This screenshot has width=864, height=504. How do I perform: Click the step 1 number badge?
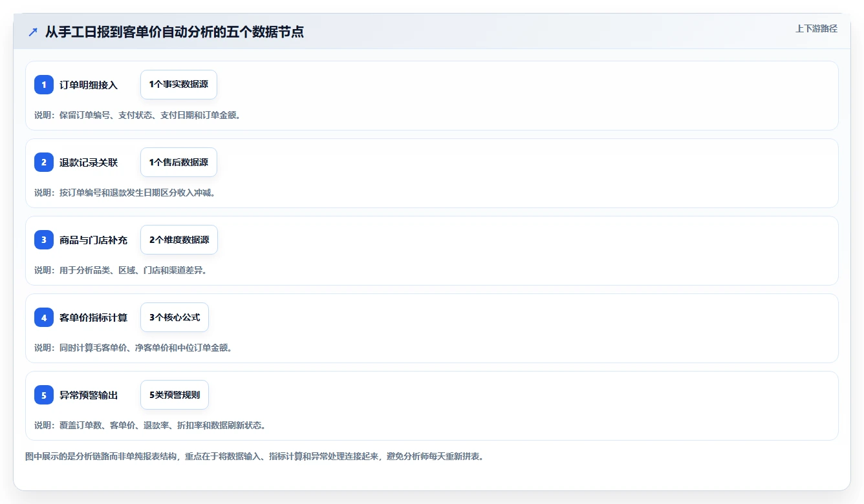tap(44, 85)
